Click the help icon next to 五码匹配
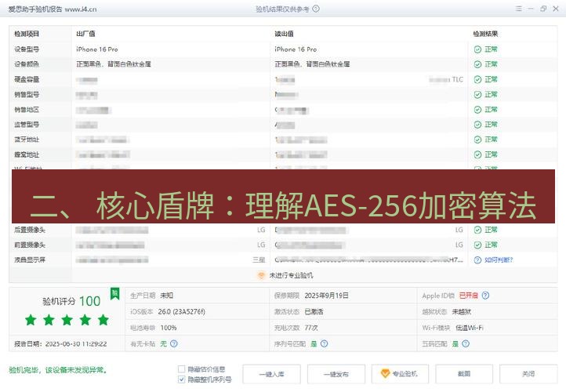The width and height of the screenshot is (566, 392). (466, 343)
